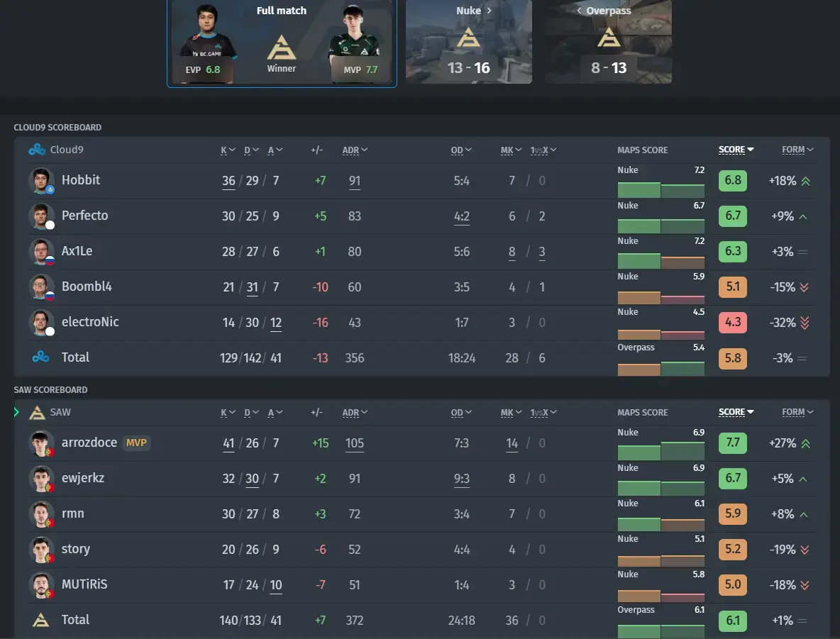Click the MVP badge next to arrozdoce
Screen dimensions: 840x639
136,443
